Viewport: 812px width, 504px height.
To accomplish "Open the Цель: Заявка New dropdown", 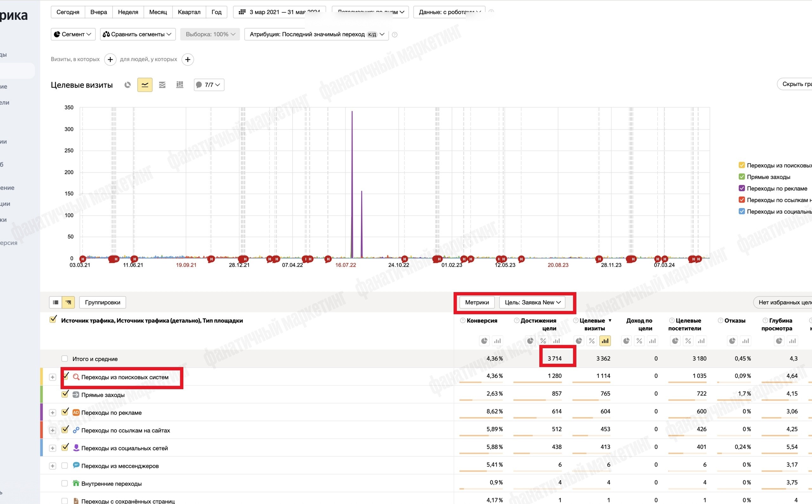I will pyautogui.click(x=532, y=302).
